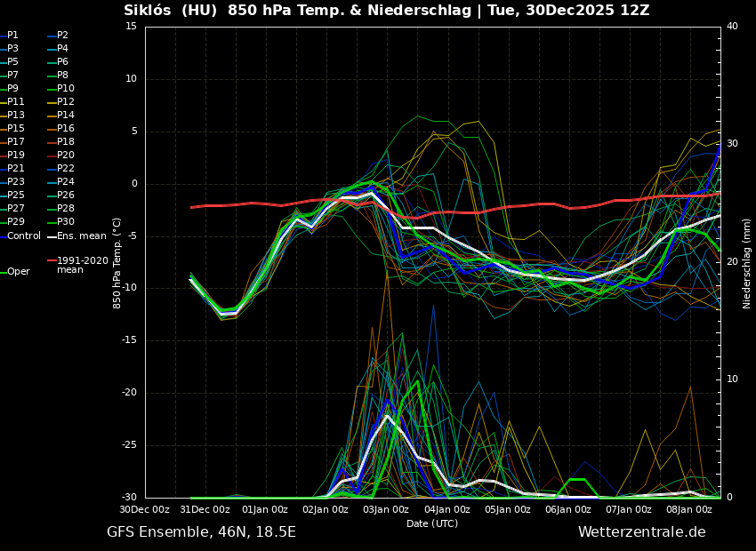Click the Wetterzentrale.de text
Image resolution: width=756 pixels, height=551 pixels.
pyautogui.click(x=641, y=532)
